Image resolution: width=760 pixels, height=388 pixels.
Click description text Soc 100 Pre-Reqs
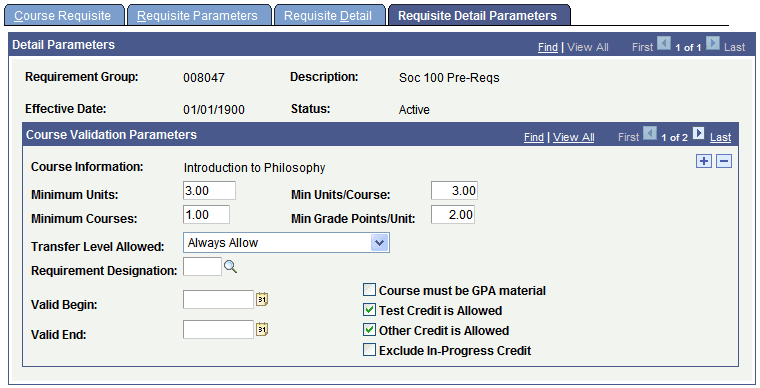pos(449,78)
